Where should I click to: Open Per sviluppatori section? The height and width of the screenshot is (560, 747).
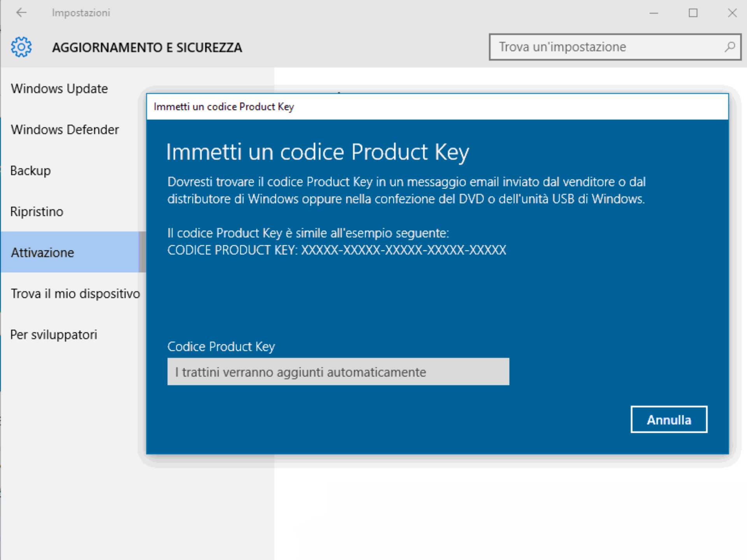pos(54,335)
